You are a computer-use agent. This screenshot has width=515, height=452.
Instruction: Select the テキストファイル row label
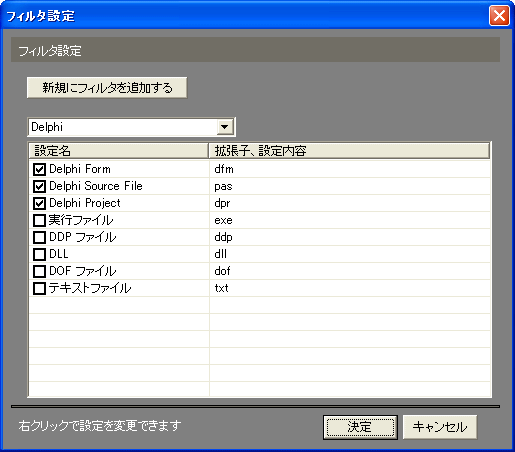pyautogui.click(x=90, y=288)
